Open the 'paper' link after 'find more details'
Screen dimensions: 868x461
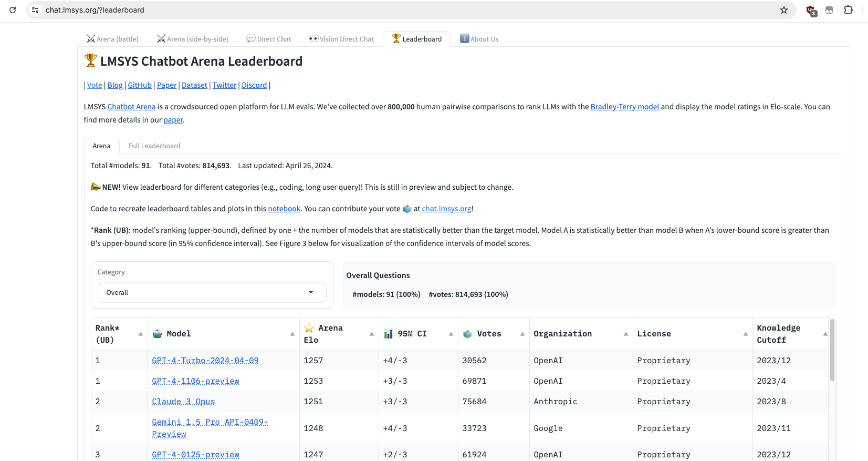click(173, 120)
